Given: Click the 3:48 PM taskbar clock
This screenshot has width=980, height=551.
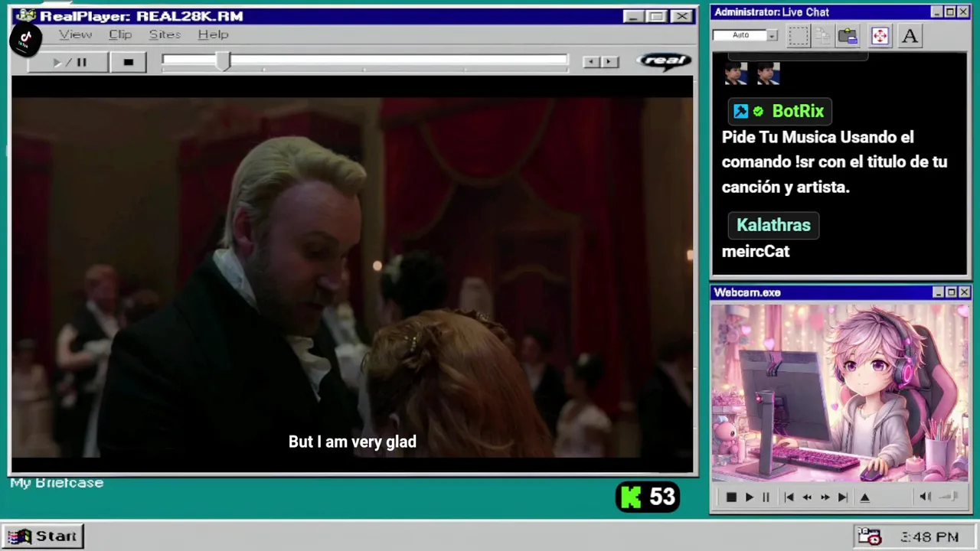Looking at the screenshot, I should tap(929, 537).
